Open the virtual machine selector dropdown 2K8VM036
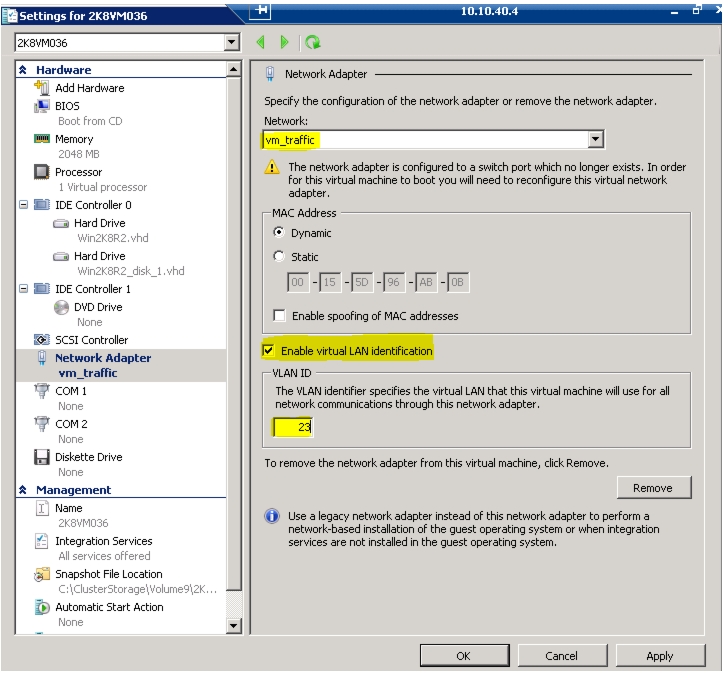Viewport: 728px width, 683px height. click(x=231, y=43)
